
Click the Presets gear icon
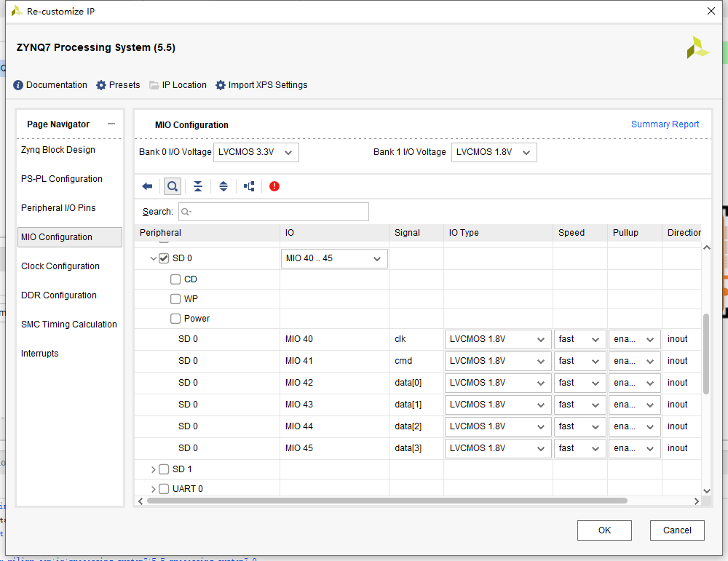click(101, 85)
